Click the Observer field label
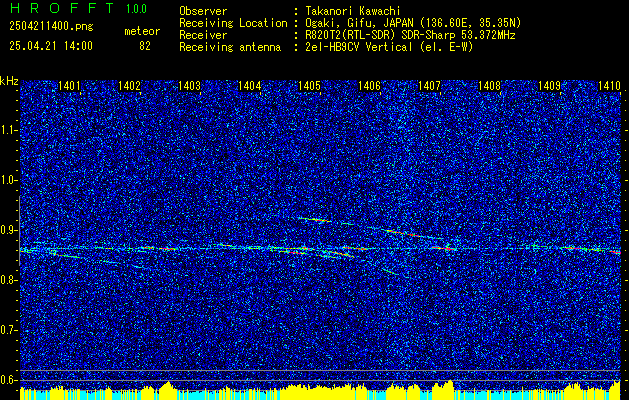 coord(203,11)
